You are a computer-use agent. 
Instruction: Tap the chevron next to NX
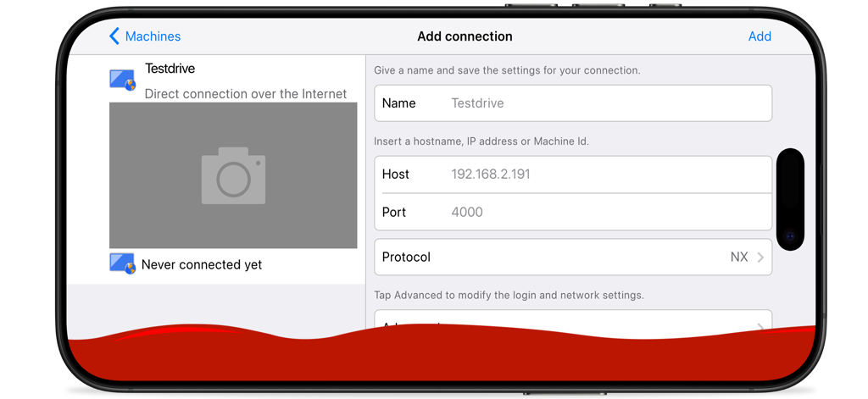(760, 258)
